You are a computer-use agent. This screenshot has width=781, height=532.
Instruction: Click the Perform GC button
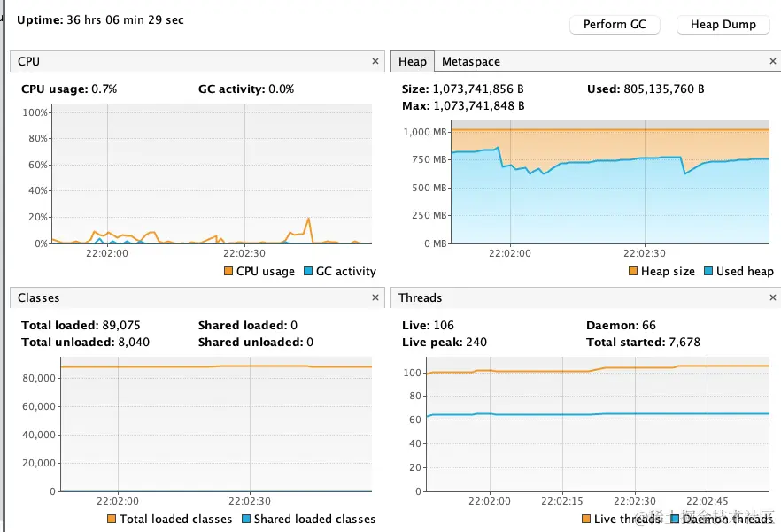click(x=615, y=25)
